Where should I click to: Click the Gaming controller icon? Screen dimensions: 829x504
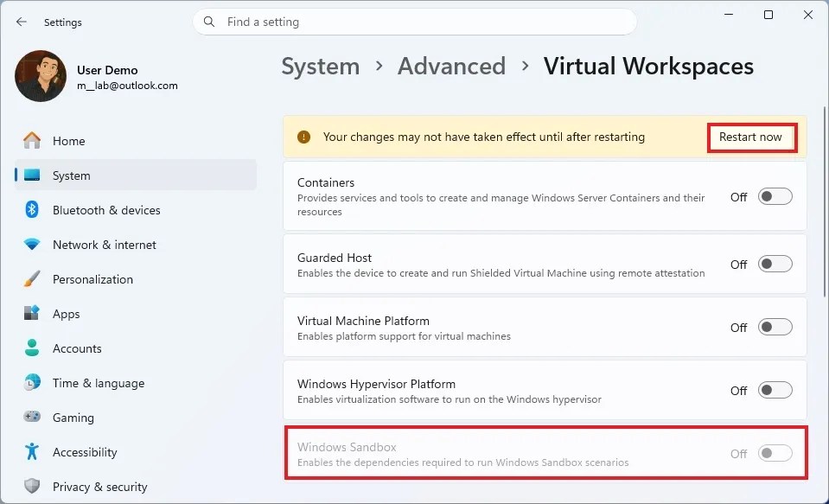coord(32,417)
